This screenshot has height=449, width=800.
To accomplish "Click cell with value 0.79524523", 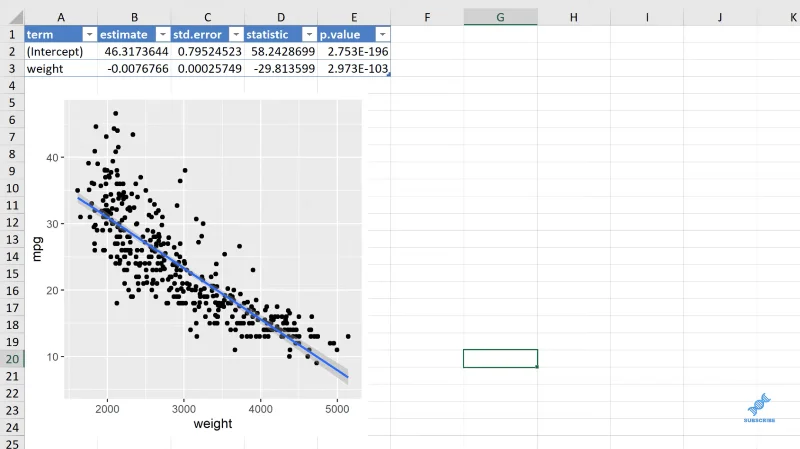I will point(208,52).
